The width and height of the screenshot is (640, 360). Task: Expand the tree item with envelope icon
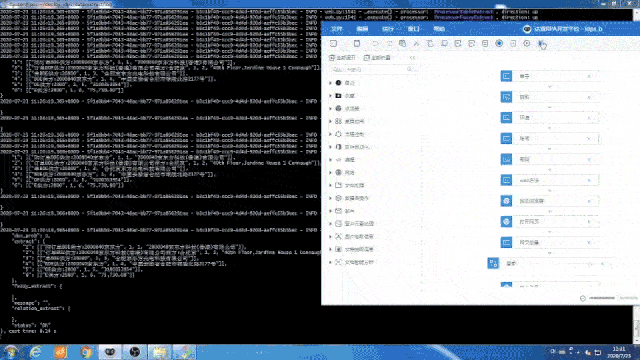(x=331, y=211)
